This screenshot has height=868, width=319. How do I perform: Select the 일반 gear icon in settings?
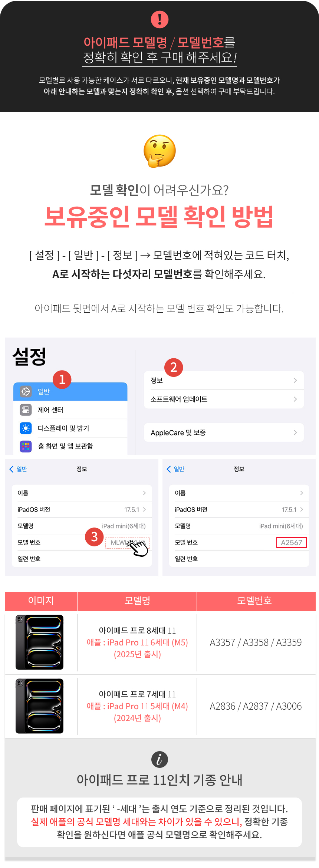pyautogui.click(x=26, y=391)
